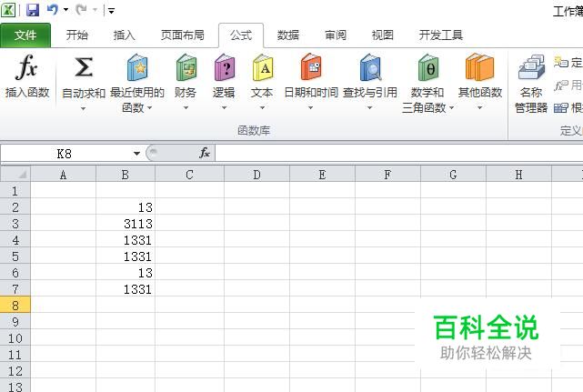Expand the AutoSum dropdown arrow
Screen dimensions: 583x392
84,108
